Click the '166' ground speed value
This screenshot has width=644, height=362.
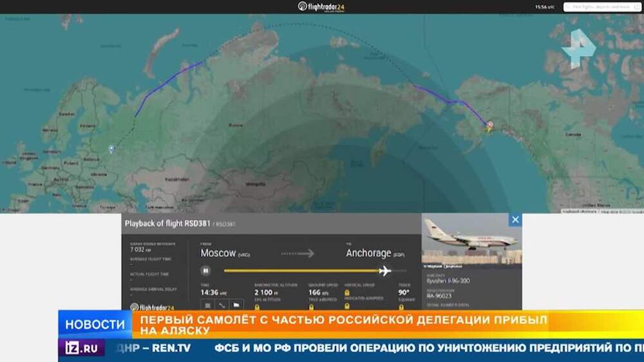[x=314, y=292]
